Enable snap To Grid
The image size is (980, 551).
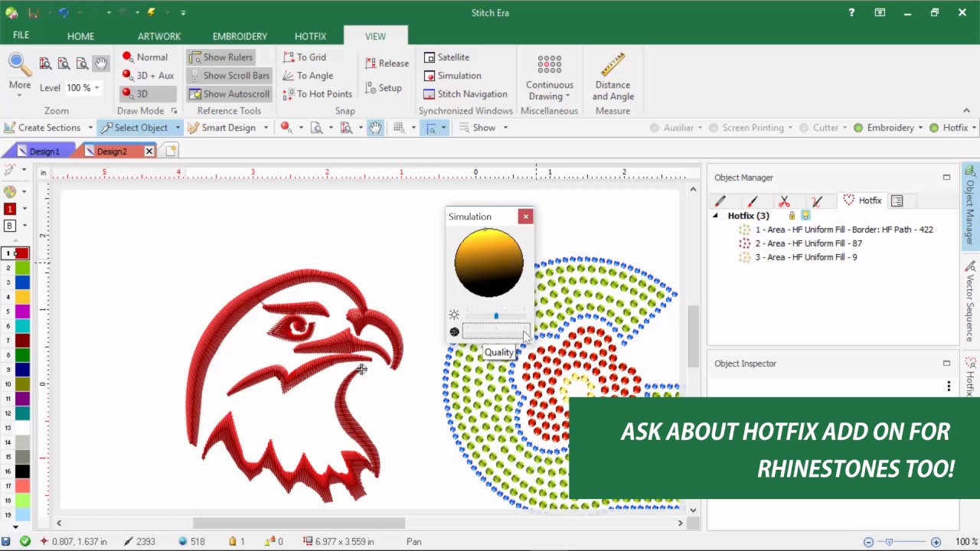304,57
